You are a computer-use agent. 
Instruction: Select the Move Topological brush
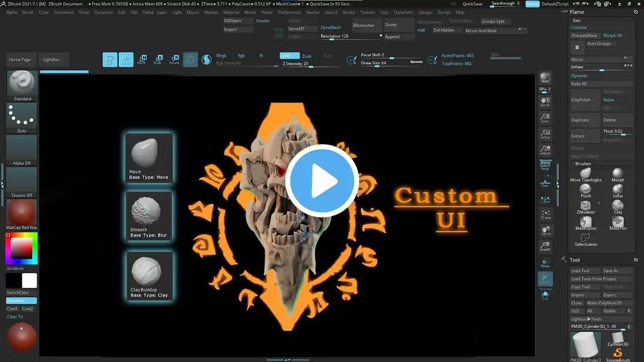(x=586, y=174)
